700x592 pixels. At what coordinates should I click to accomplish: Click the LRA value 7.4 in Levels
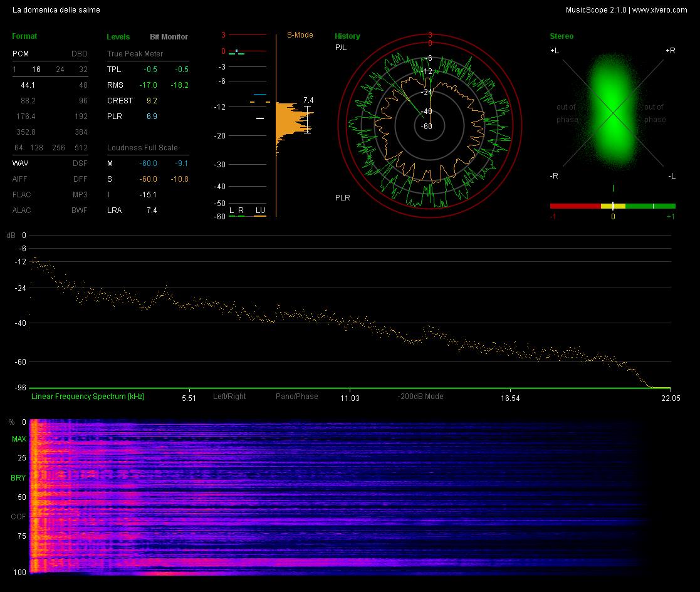pyautogui.click(x=152, y=210)
